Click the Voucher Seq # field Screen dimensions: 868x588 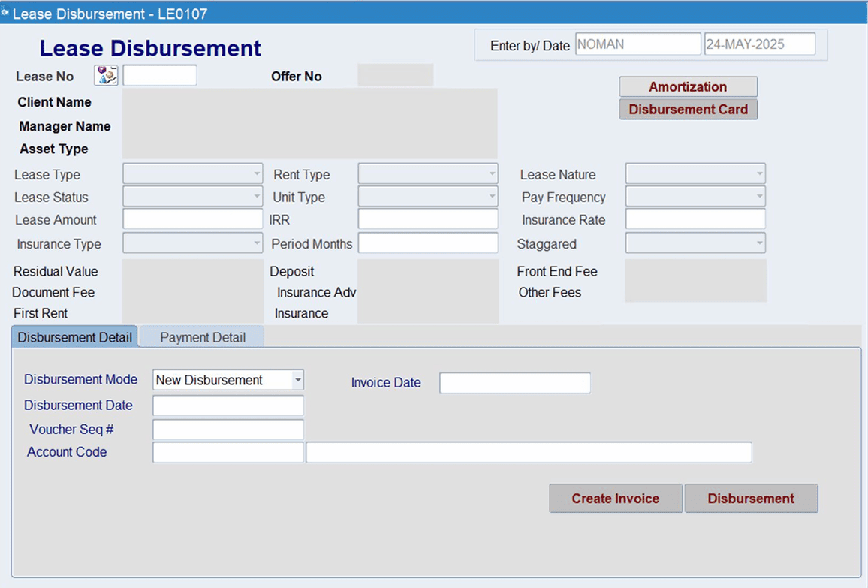228,429
